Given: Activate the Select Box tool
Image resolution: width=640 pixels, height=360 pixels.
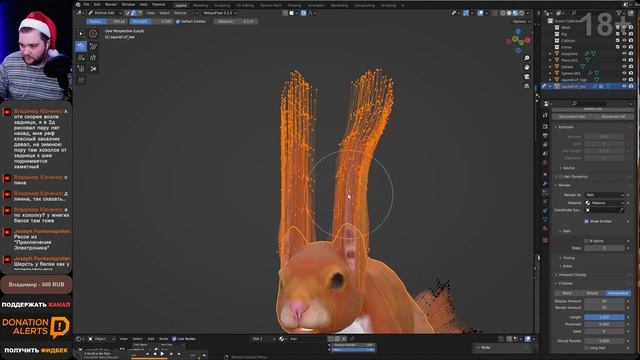Looking at the screenshot, I should coord(81,33).
